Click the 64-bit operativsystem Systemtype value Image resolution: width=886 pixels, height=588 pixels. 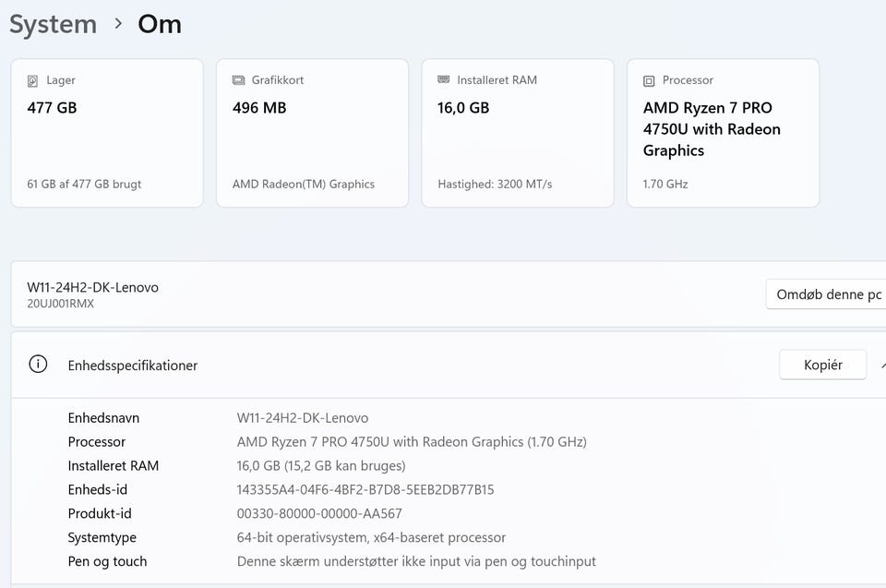point(371,537)
